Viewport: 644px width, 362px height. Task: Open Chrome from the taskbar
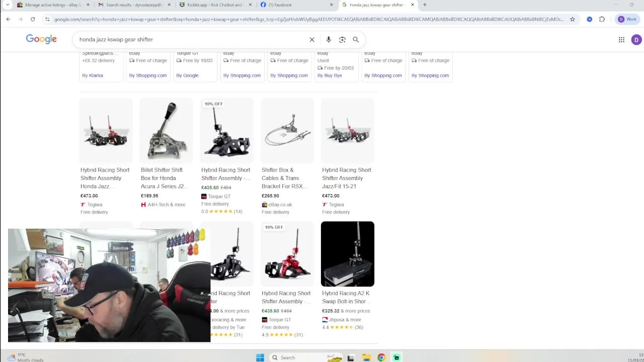[381, 357]
